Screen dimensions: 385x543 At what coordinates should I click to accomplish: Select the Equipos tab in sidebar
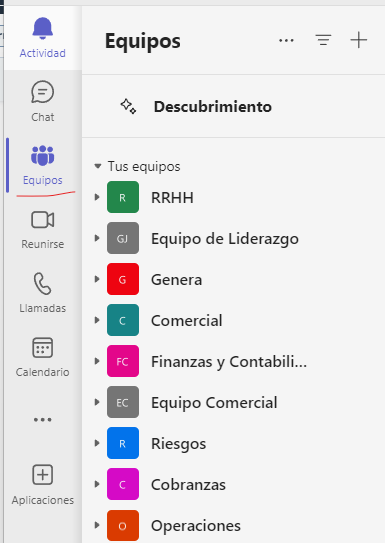[43, 166]
